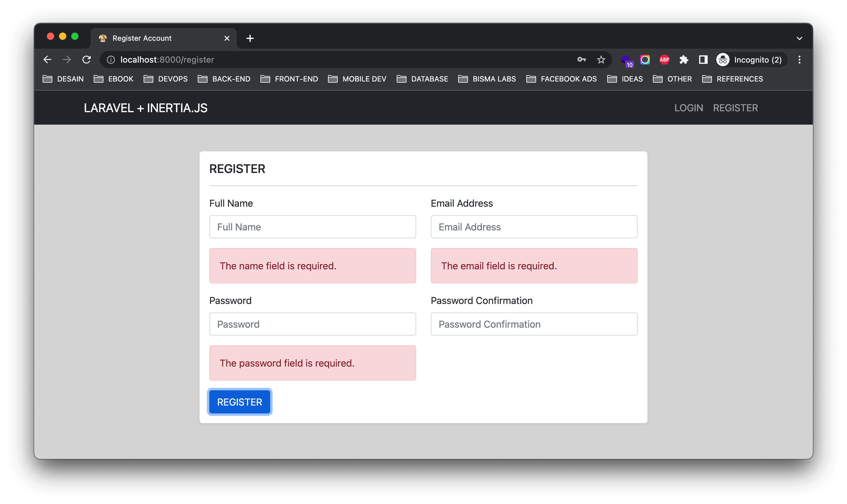
Task: Click the Full Name input field
Action: 312,227
